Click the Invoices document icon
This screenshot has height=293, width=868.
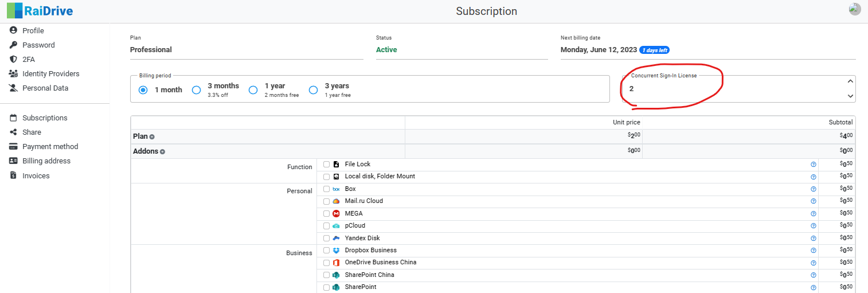(x=13, y=175)
